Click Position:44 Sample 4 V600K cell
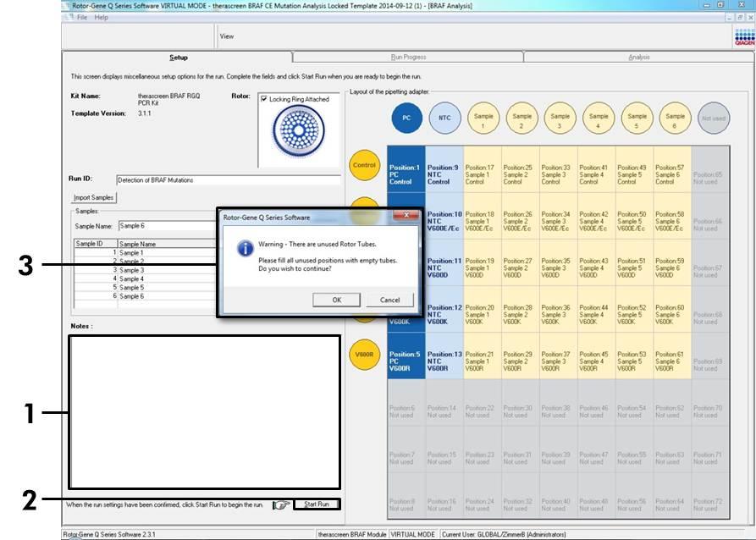This screenshot has height=540, width=756. click(597, 310)
